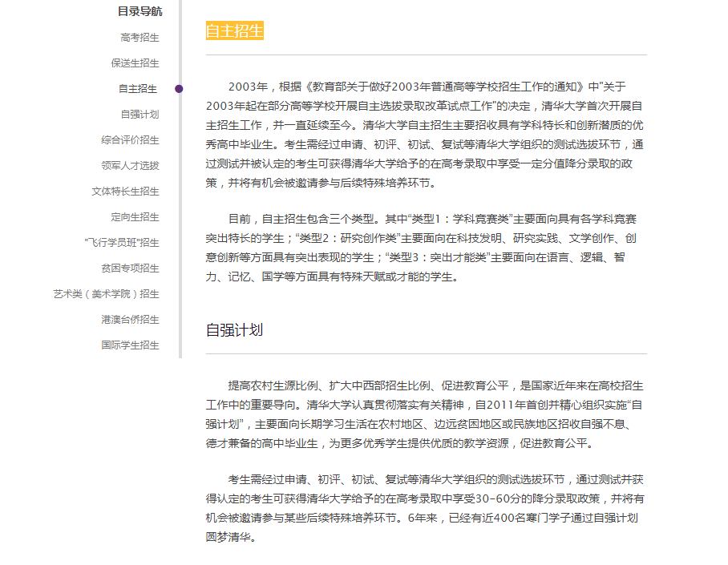Jump to 自强计划 in the sidebar
728x565 pixels.
point(140,115)
